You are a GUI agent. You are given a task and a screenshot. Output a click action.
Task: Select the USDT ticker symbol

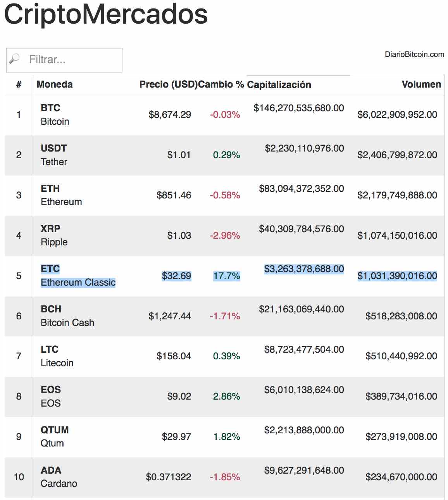pyautogui.click(x=53, y=148)
